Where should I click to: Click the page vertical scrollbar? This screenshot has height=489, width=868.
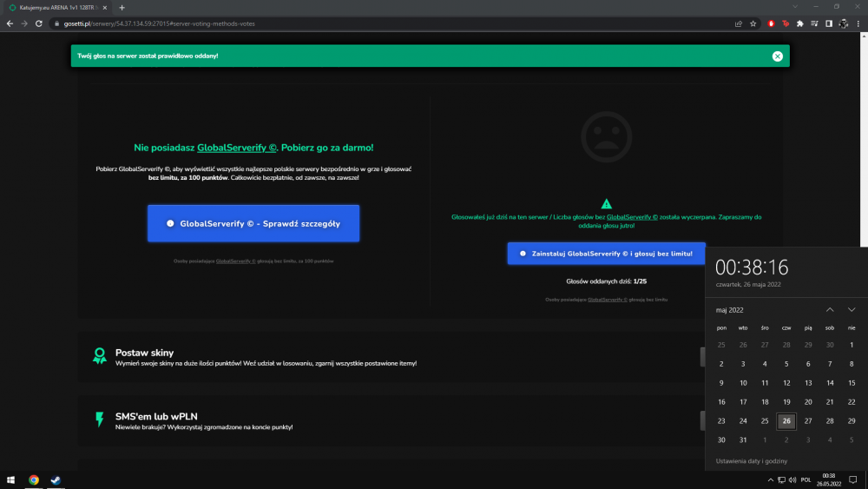(864, 138)
